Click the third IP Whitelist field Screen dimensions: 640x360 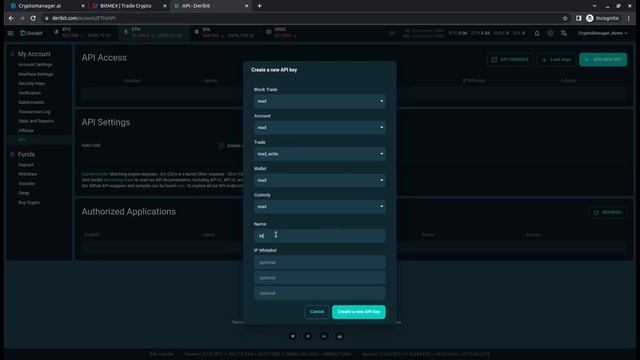point(319,293)
